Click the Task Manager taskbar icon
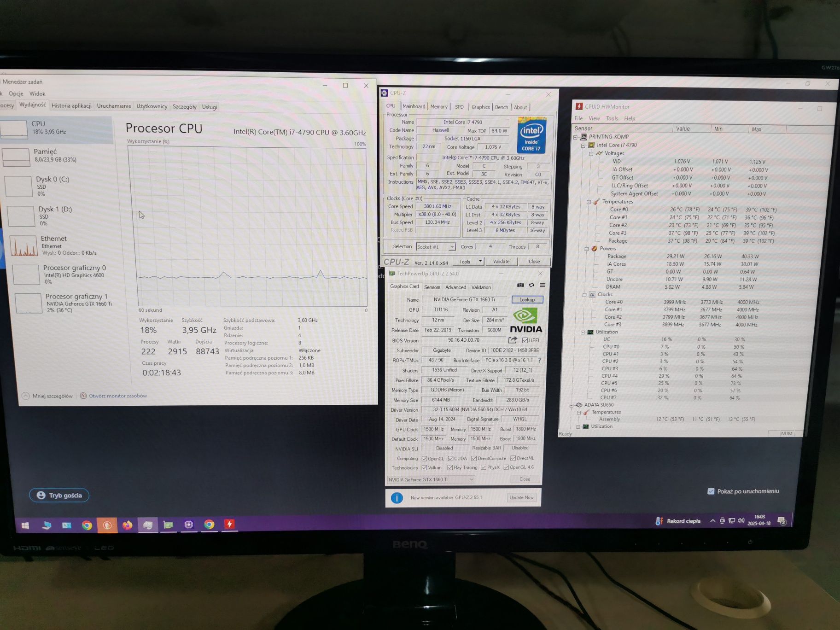840x630 pixels. pos(148,525)
